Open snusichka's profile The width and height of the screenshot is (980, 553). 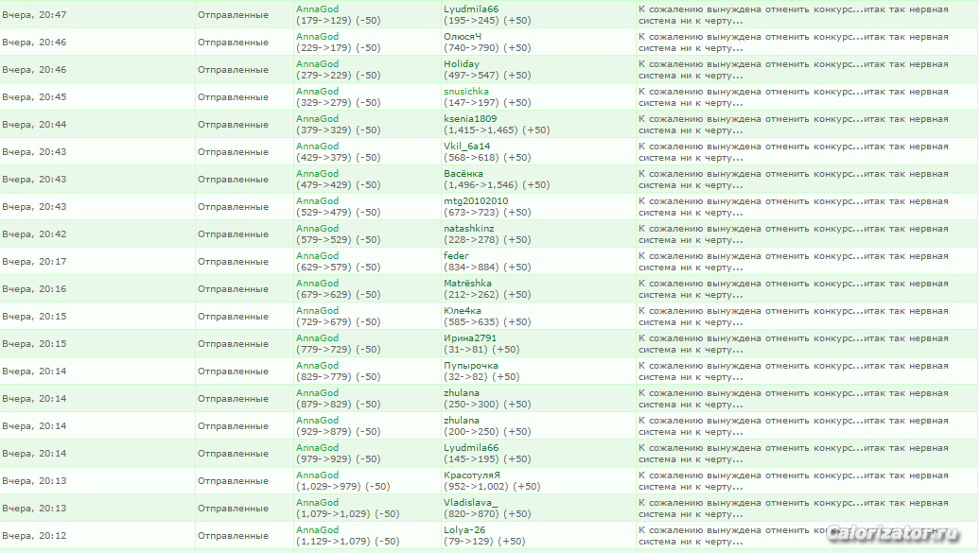point(466,92)
